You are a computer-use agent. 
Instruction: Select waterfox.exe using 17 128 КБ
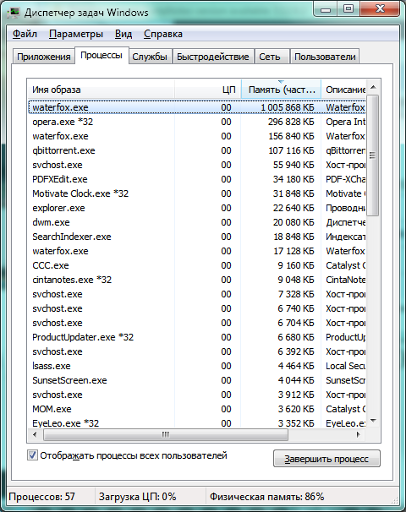(x=197, y=251)
